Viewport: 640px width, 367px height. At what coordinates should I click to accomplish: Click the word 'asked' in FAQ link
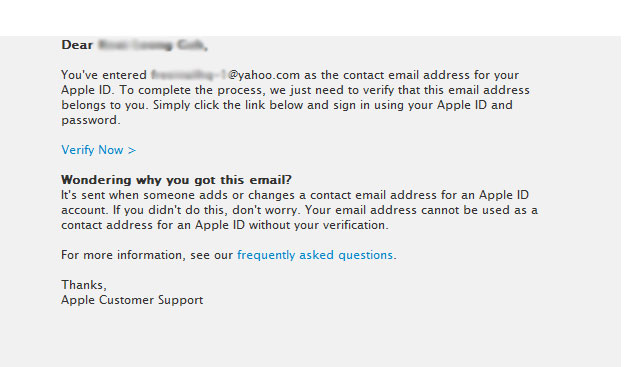pos(316,255)
